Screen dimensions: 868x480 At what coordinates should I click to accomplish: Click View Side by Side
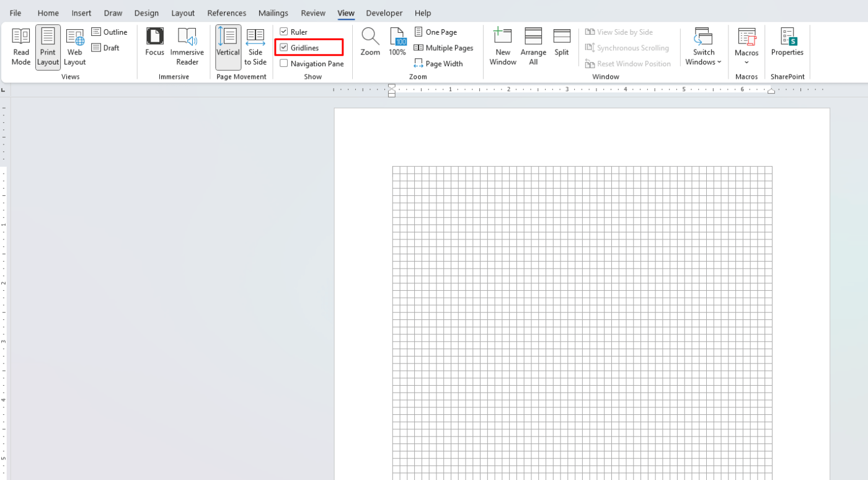point(619,32)
